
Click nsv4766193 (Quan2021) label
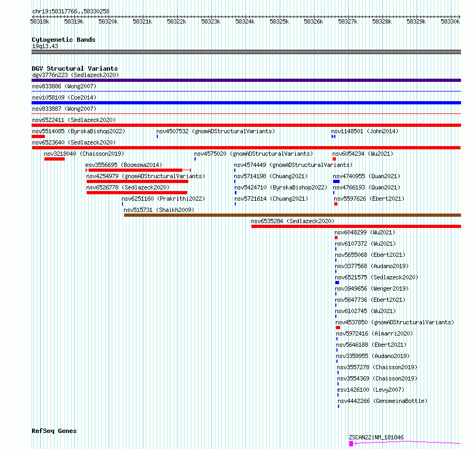point(366,187)
